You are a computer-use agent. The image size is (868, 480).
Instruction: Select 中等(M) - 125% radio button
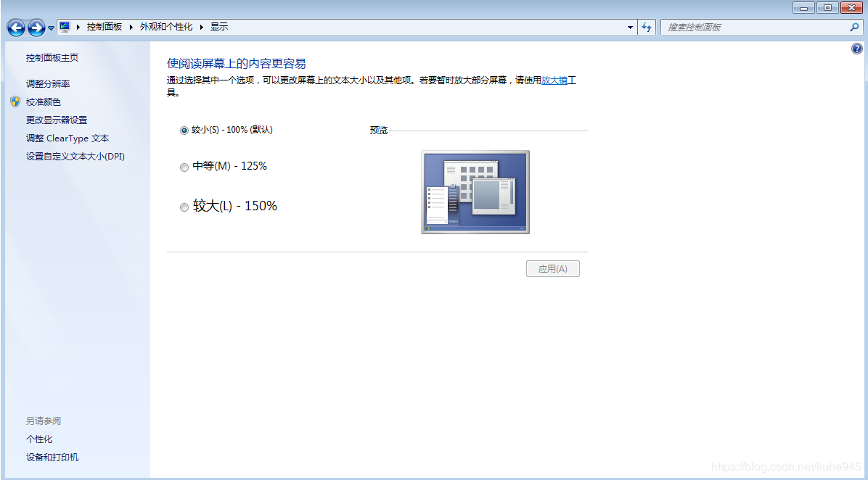(184, 167)
